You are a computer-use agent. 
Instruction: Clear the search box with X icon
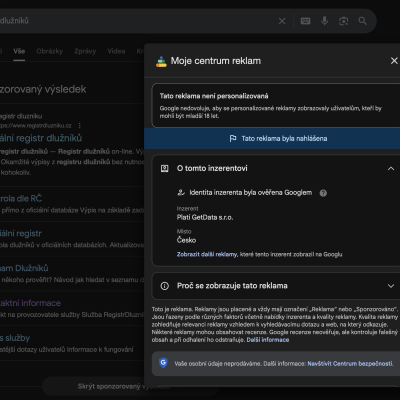[x=282, y=21]
